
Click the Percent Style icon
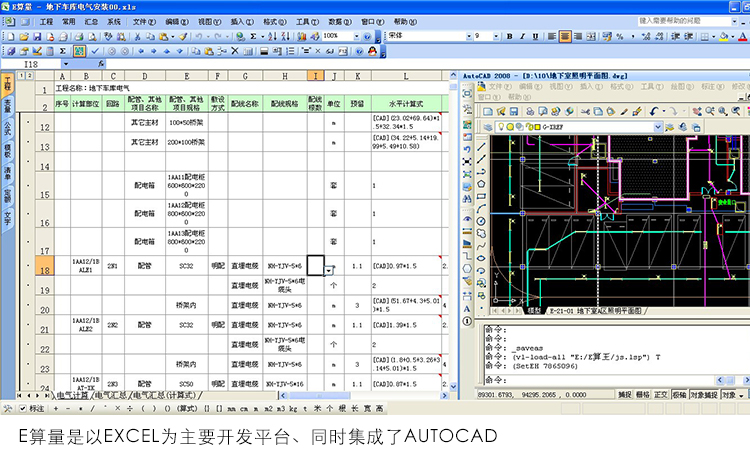click(x=620, y=36)
